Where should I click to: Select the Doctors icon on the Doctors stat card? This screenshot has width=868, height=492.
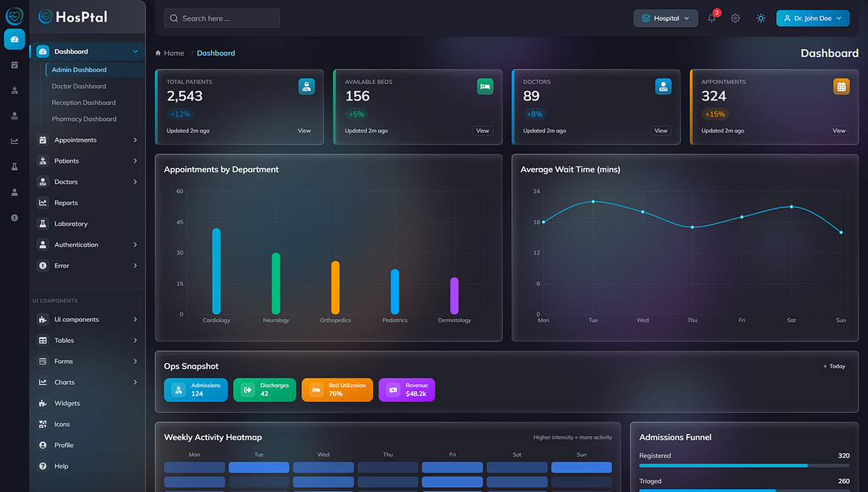tap(663, 86)
